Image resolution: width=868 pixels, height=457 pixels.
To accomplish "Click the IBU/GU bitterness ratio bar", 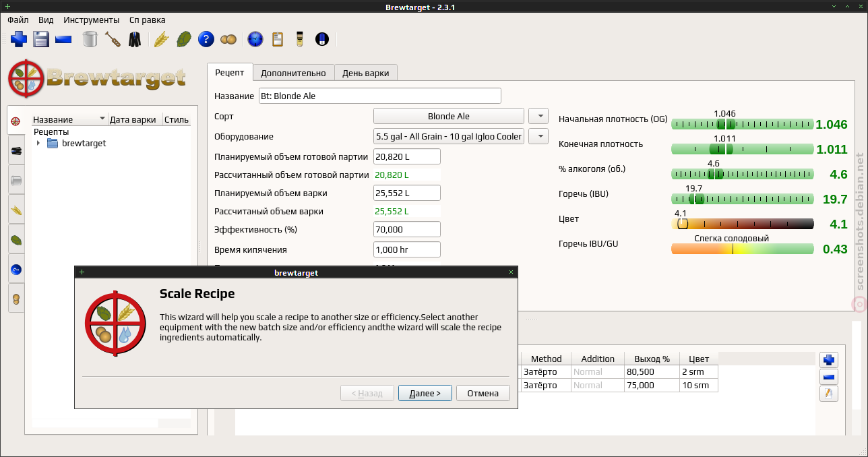I will pyautogui.click(x=743, y=249).
